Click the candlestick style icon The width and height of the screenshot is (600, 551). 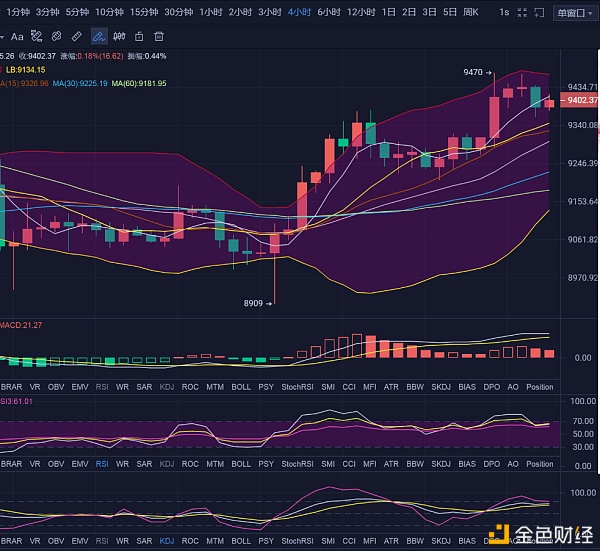pyautogui.click(x=119, y=37)
